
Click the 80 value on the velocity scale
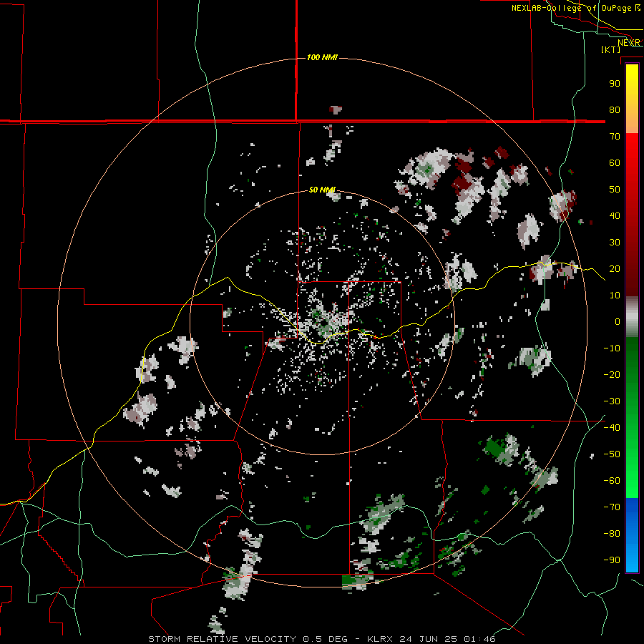pos(615,110)
